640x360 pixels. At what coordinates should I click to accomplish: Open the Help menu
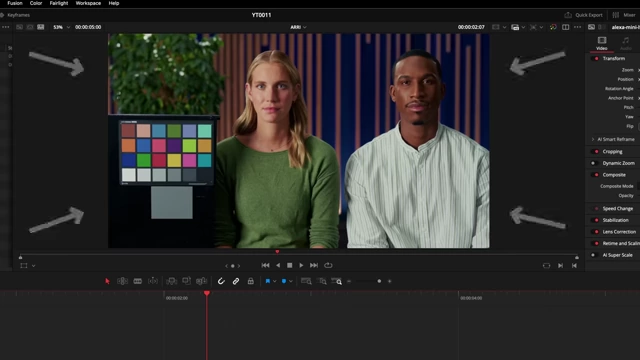coord(114,3)
